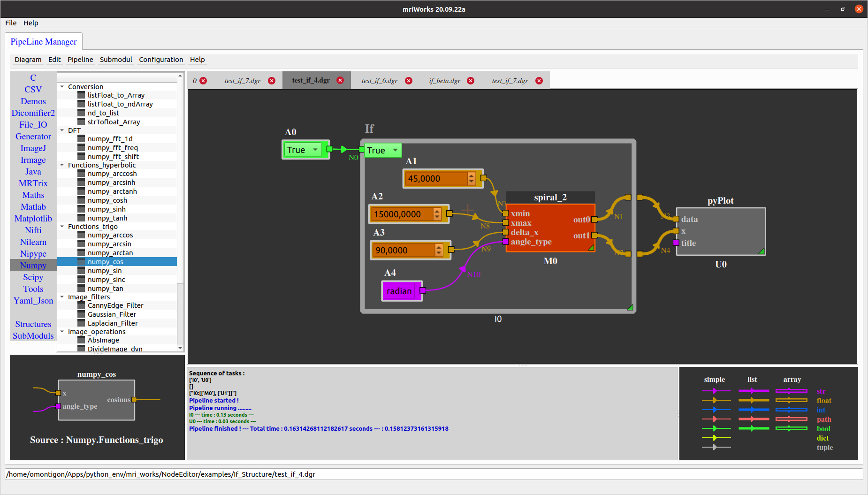Select strTofloat_Array in the tree
The image size is (868, 495).
coord(114,122)
